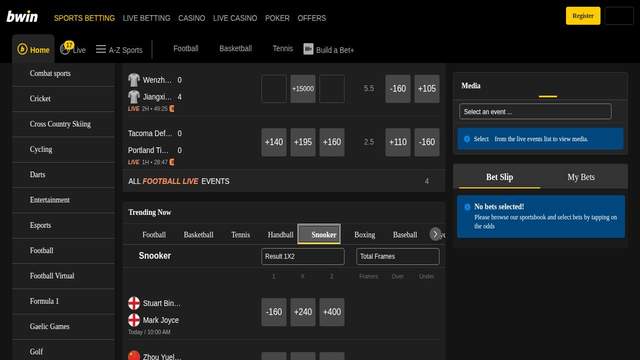This screenshot has width=640, height=360.
Task: Open Combat sports in sidebar
Action: pos(64,73)
